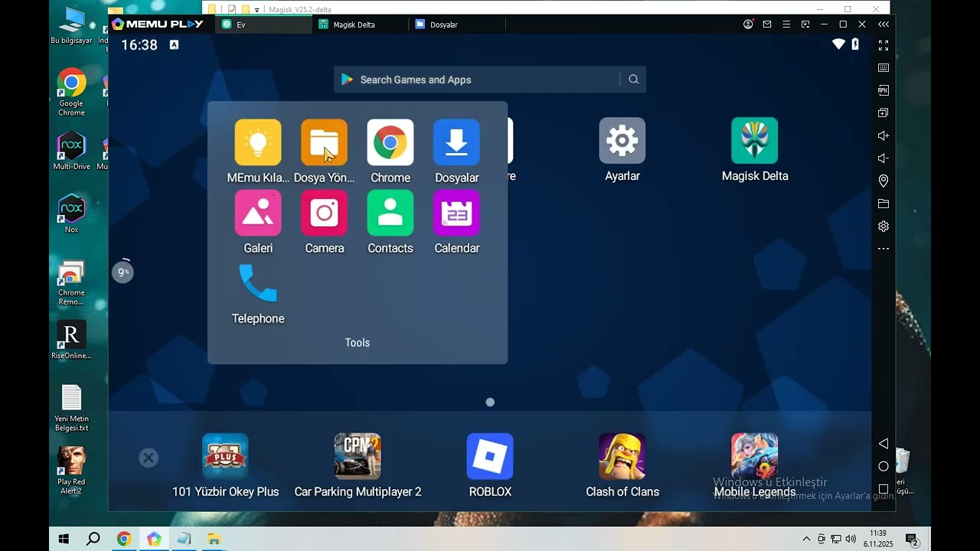
Task: Open MEmu hamburger menu
Action: coord(786,24)
